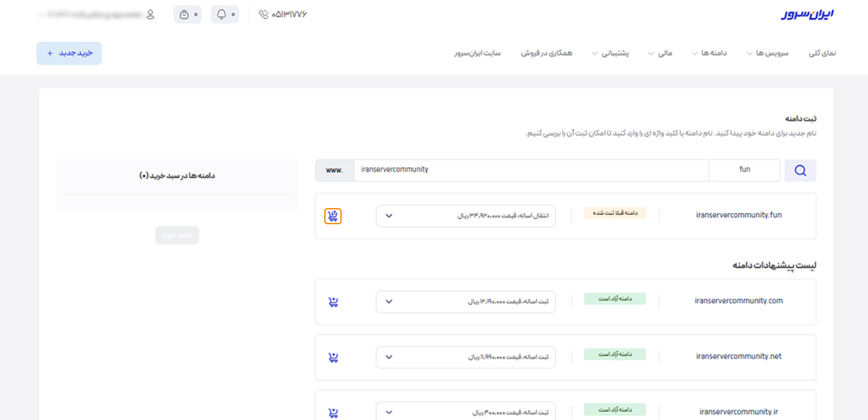Open the shopping cart in the top bar

pos(187,14)
